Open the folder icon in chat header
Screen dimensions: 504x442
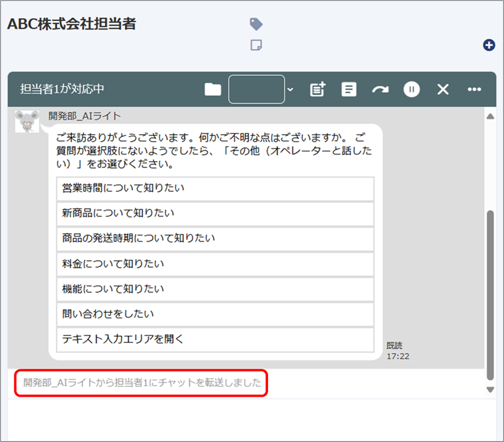point(213,89)
